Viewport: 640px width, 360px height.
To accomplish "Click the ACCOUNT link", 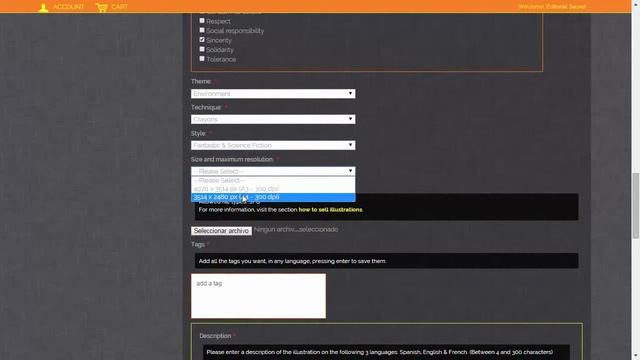I will [69, 7].
